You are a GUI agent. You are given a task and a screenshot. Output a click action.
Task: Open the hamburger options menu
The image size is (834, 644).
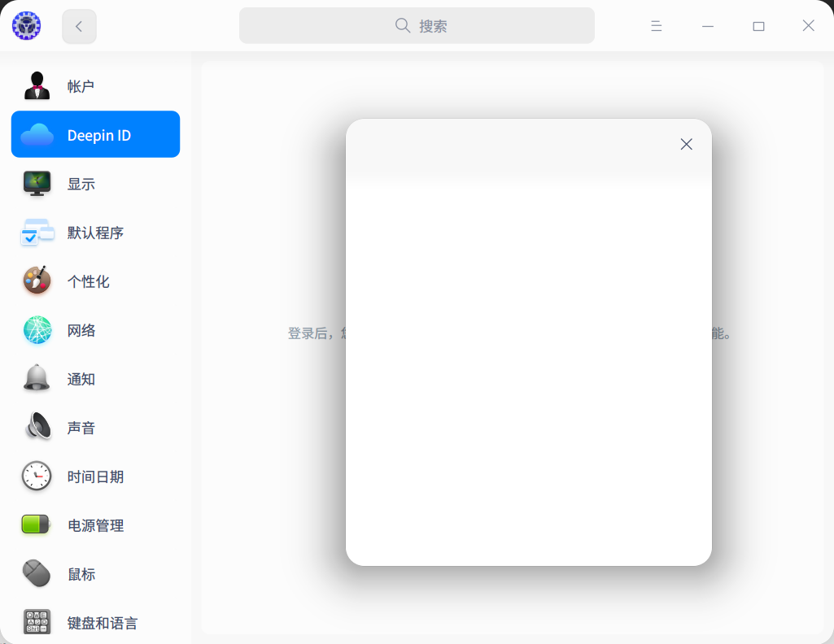[656, 25]
